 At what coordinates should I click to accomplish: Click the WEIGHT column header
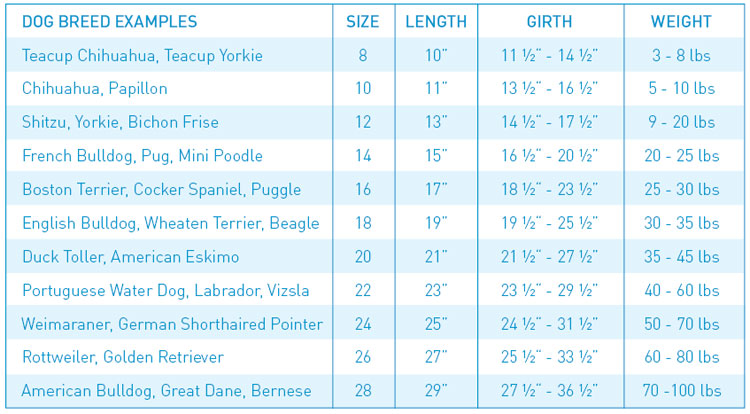[681, 21]
